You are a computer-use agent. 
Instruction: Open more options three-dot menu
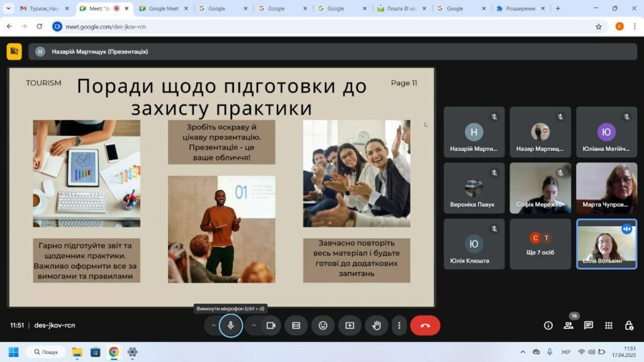399,326
